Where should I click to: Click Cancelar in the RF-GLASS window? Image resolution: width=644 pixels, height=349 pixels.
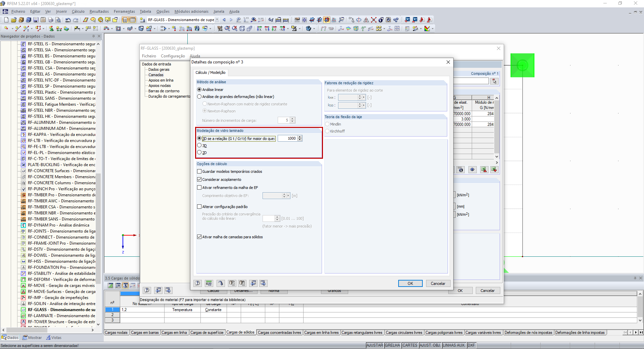(x=488, y=291)
